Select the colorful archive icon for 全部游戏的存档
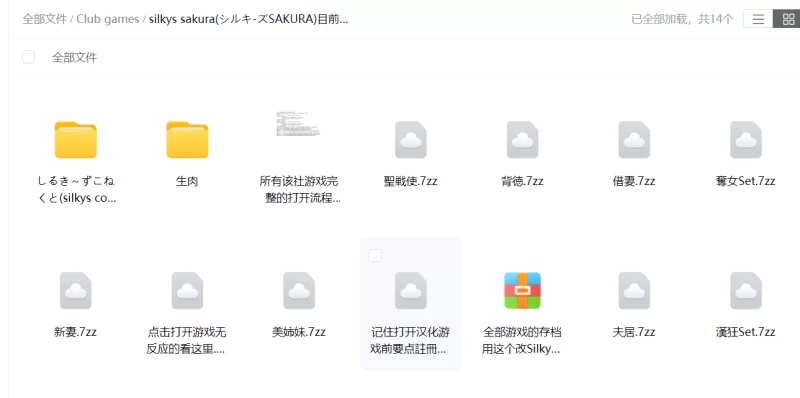 pyautogui.click(x=522, y=290)
